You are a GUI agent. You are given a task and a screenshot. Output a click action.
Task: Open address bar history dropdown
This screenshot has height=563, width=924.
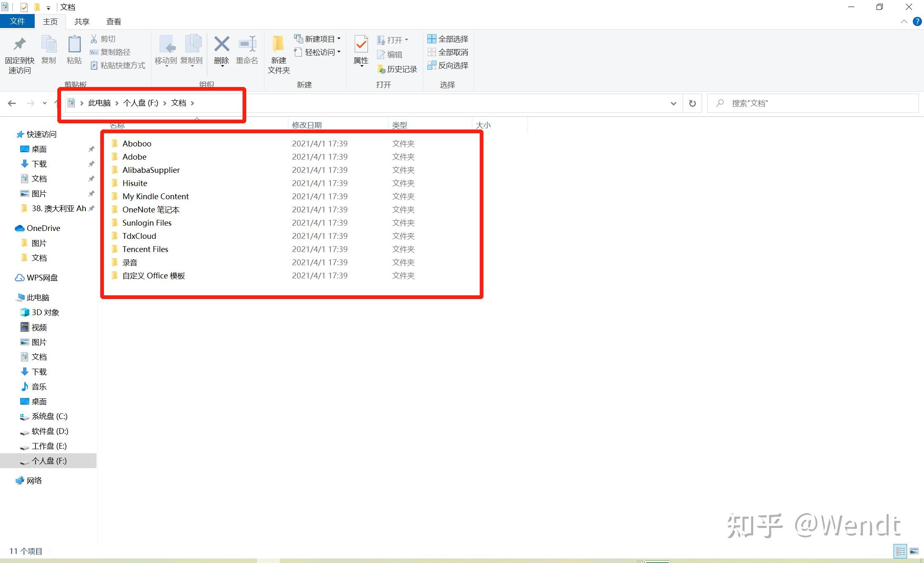pyautogui.click(x=673, y=104)
